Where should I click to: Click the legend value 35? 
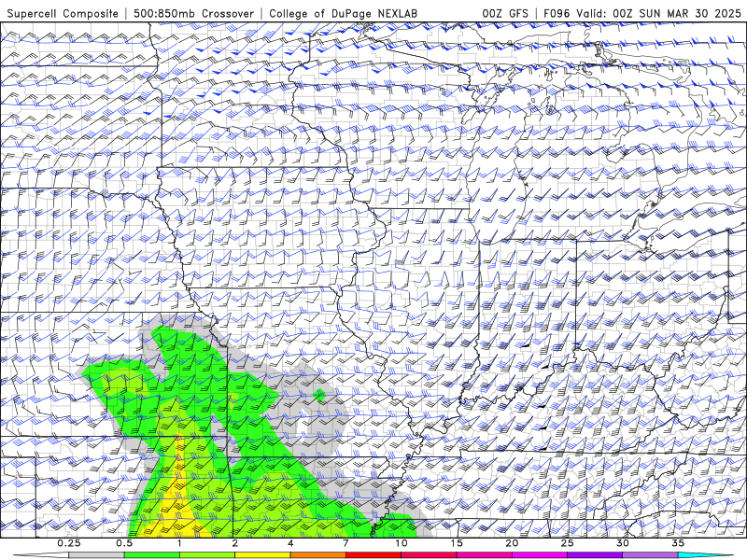(678, 543)
